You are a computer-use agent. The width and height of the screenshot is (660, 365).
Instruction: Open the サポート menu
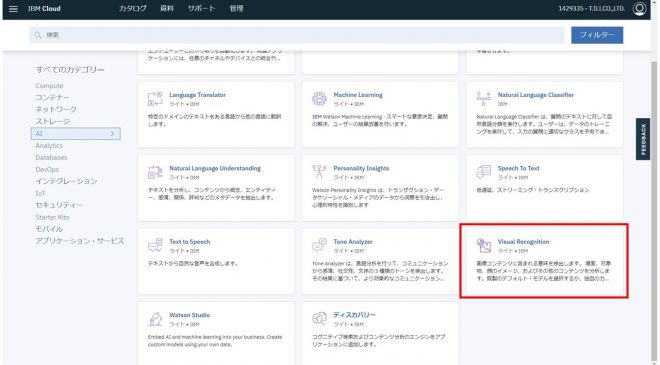coord(201,8)
